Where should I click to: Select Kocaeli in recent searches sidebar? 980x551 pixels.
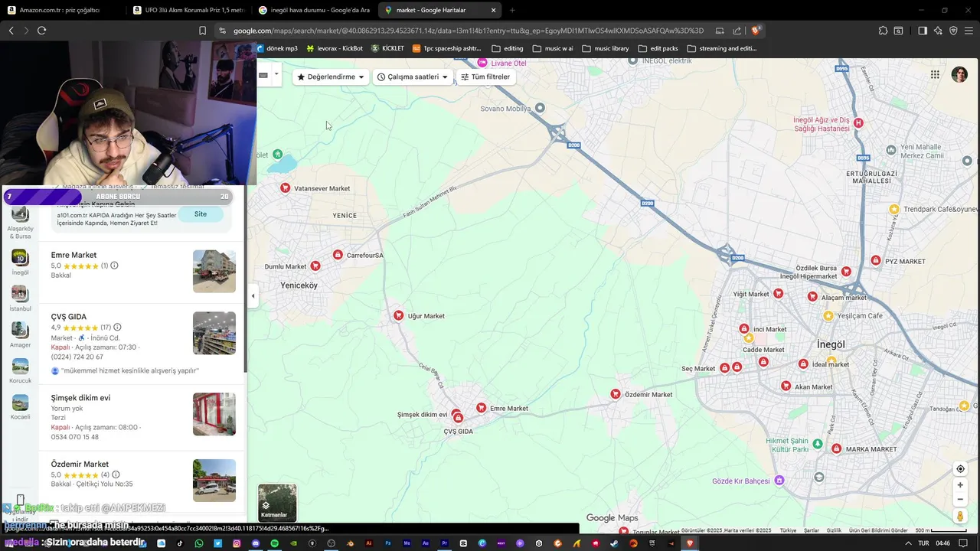pos(20,406)
